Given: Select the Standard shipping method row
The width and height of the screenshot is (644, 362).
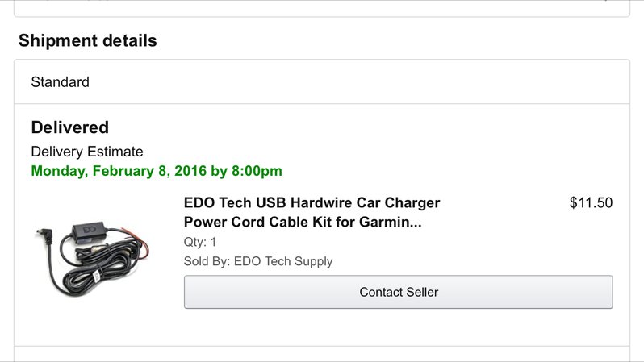Looking at the screenshot, I should (x=322, y=82).
